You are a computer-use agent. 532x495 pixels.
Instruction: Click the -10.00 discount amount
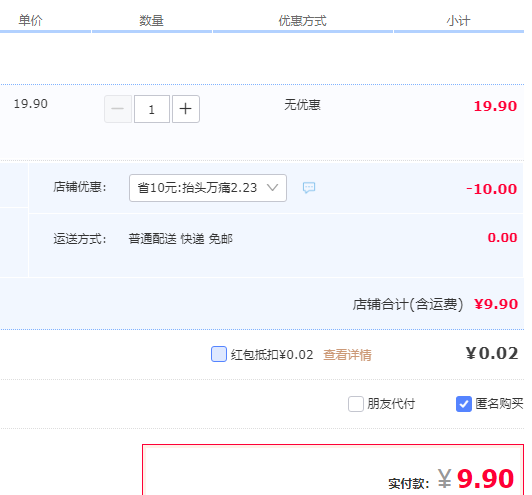[x=492, y=189]
